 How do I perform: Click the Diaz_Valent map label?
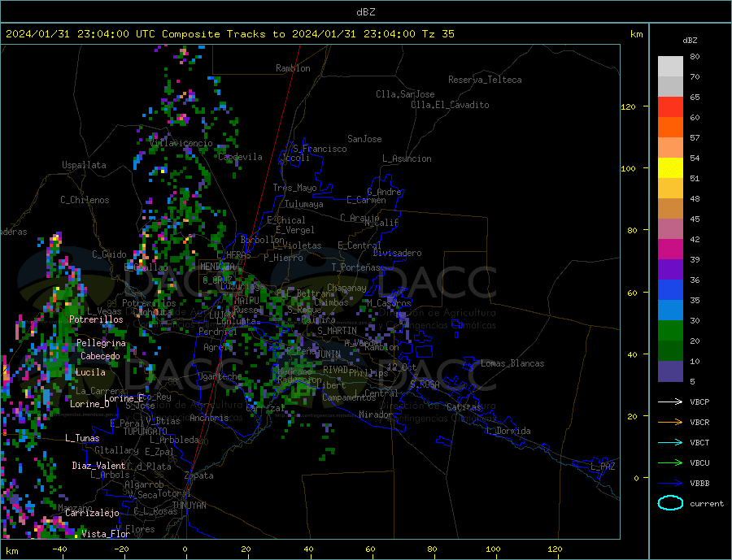(x=98, y=466)
